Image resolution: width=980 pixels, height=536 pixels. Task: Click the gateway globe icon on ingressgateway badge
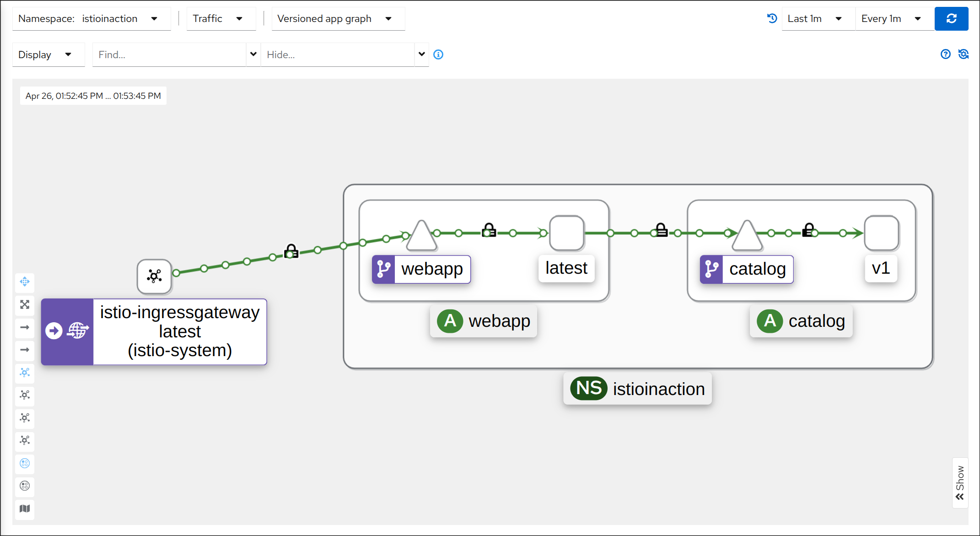coord(78,330)
